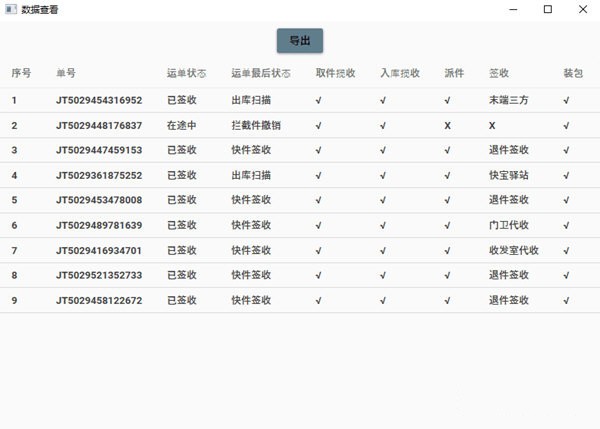Close the 数据查看 window
Viewport: 600px width, 429px height.
pyautogui.click(x=583, y=9)
